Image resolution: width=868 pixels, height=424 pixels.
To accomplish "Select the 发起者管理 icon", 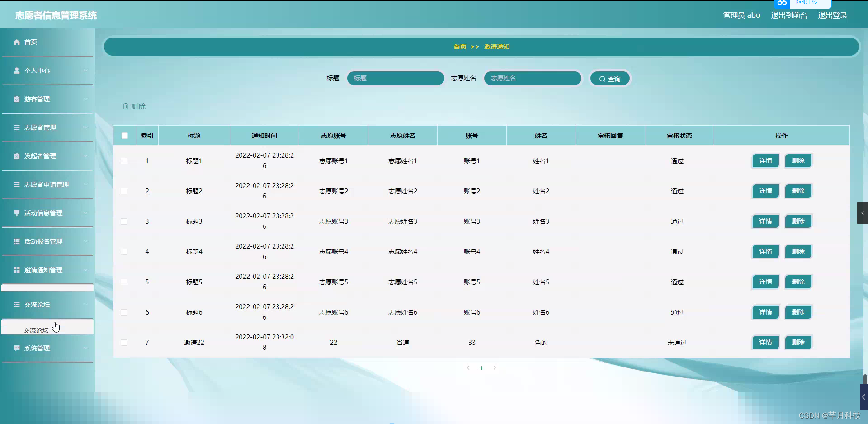I will coord(17,155).
